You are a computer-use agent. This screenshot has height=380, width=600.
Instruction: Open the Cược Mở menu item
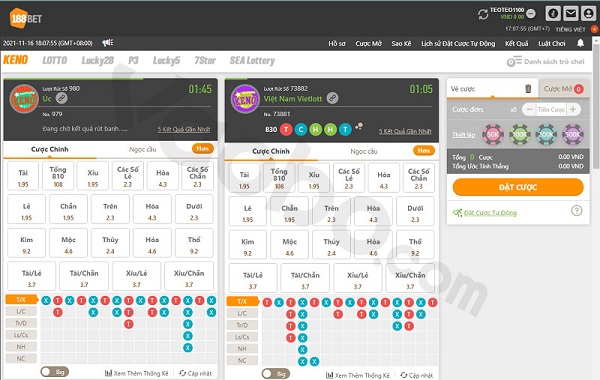tap(368, 44)
